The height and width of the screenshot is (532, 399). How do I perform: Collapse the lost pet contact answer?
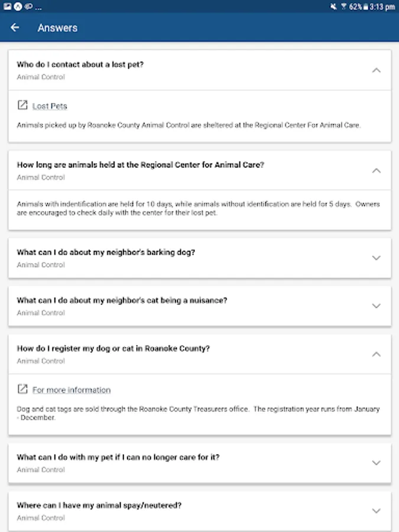tap(376, 70)
